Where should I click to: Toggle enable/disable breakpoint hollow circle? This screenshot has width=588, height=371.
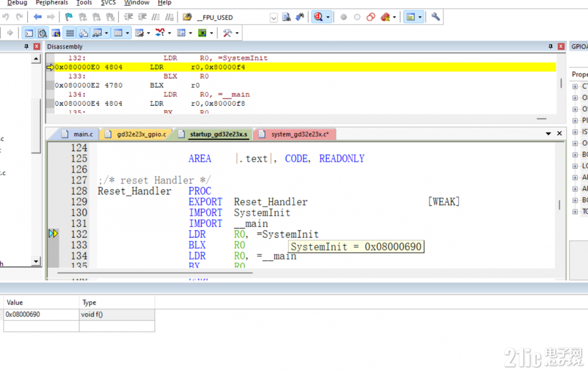click(x=357, y=17)
